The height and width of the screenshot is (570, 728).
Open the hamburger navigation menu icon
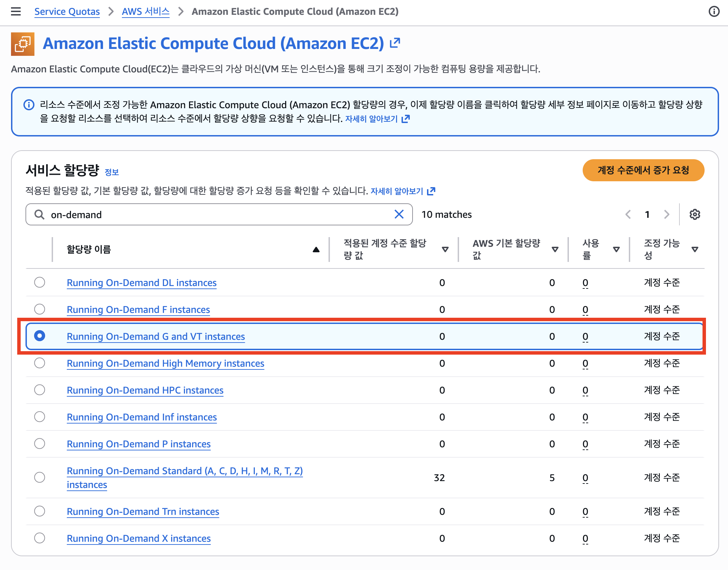(x=16, y=12)
